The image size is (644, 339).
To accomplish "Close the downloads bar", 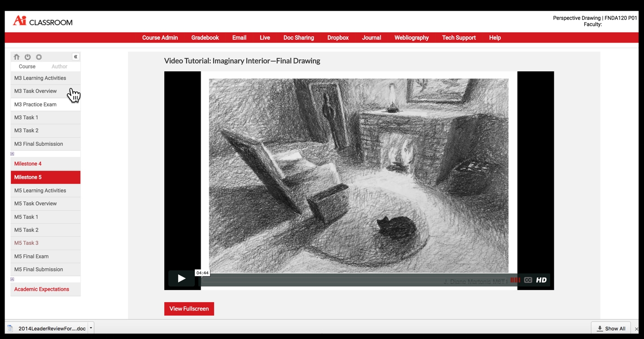I will [x=636, y=329].
